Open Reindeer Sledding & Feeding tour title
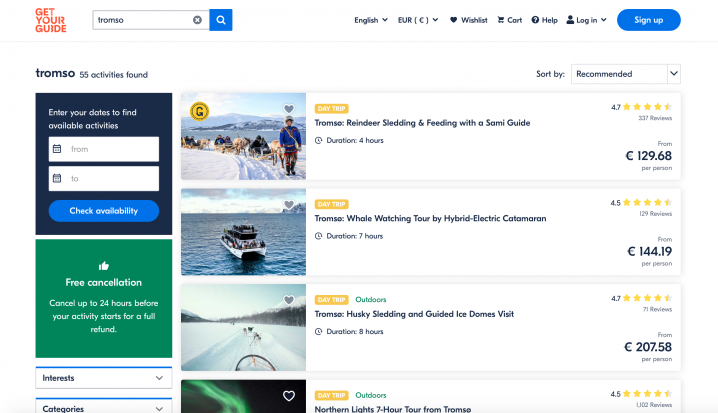Screen dimensions: 718x413 coord(422,123)
